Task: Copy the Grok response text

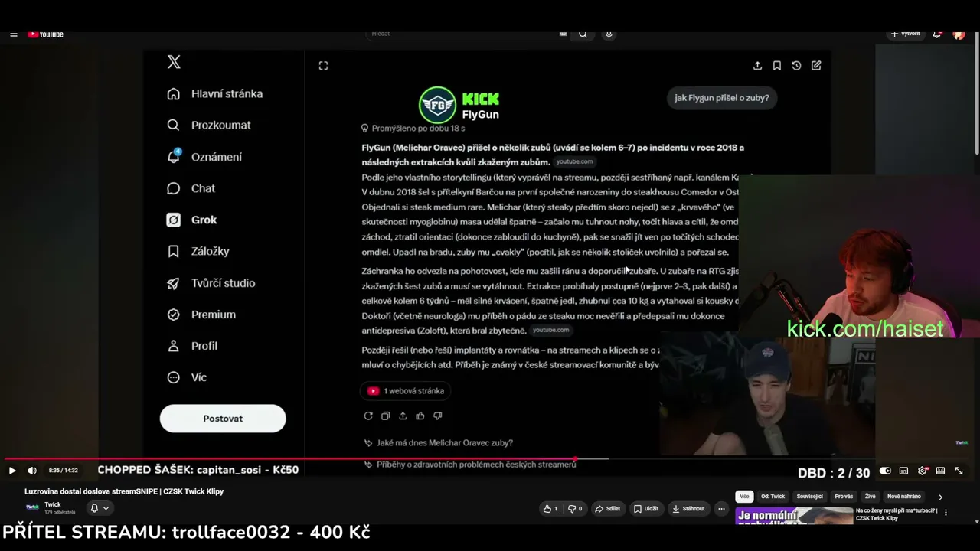Action: click(x=385, y=416)
